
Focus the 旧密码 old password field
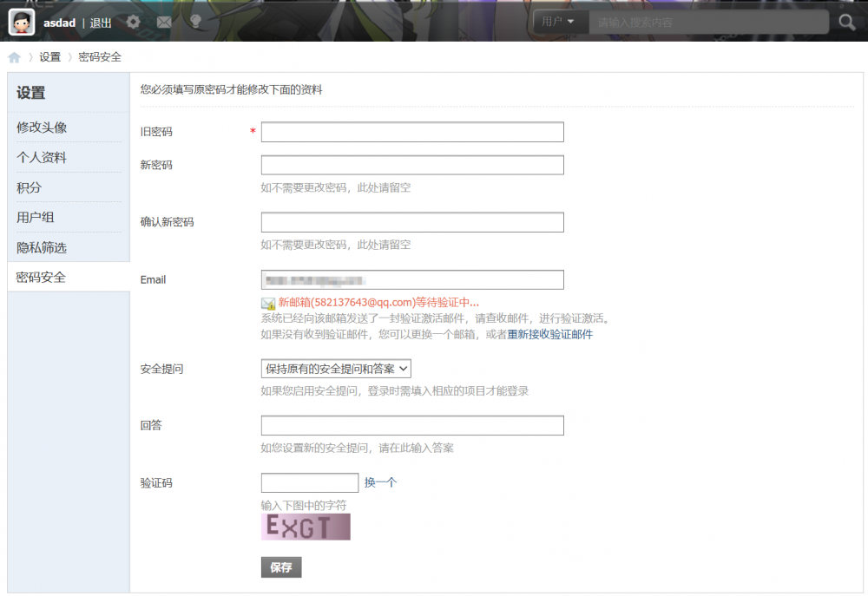coord(412,132)
